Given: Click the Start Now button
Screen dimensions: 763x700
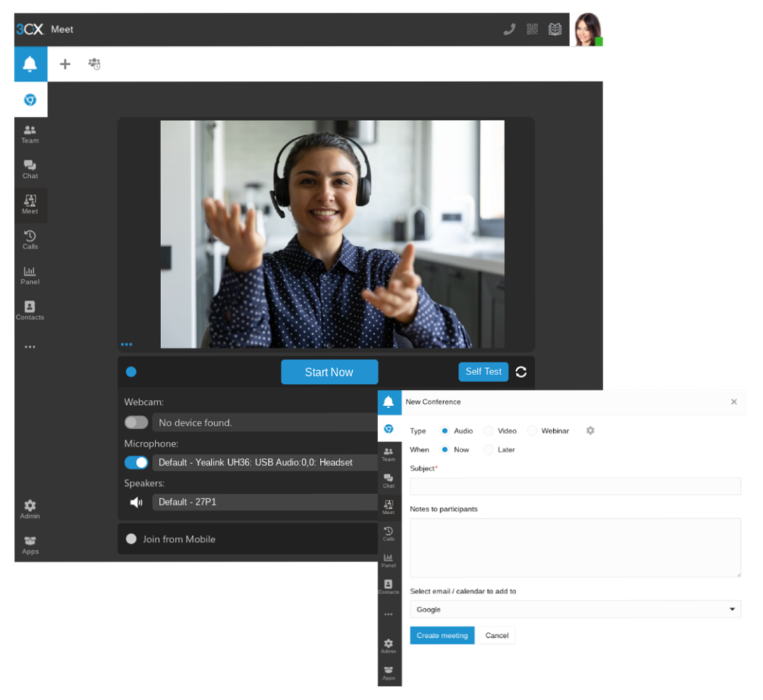Looking at the screenshot, I should click(x=330, y=372).
